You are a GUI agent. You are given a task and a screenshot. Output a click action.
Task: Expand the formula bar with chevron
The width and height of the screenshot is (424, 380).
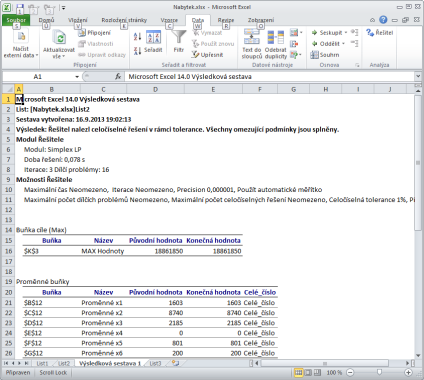click(418, 76)
